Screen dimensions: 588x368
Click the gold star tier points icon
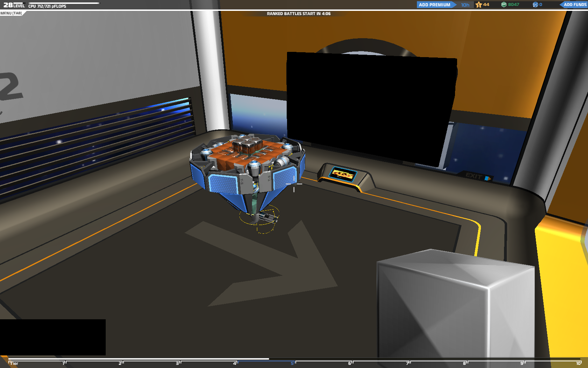pos(478,5)
